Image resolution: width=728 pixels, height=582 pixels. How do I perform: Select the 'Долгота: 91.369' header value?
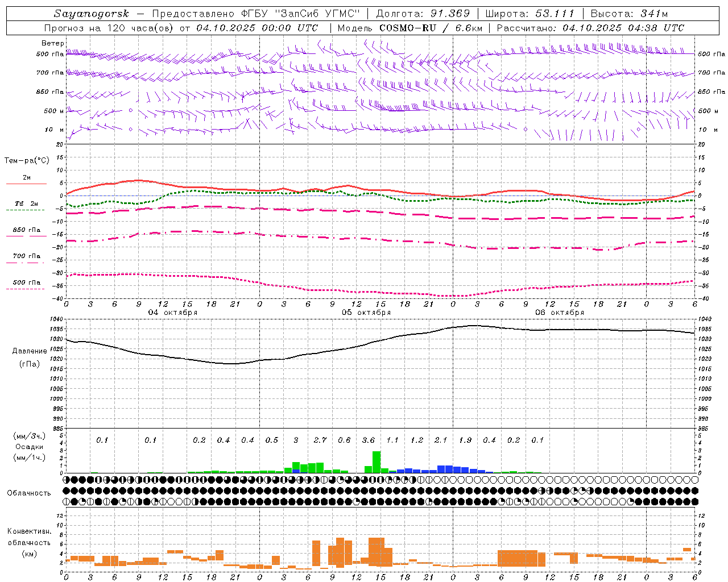[423, 14]
